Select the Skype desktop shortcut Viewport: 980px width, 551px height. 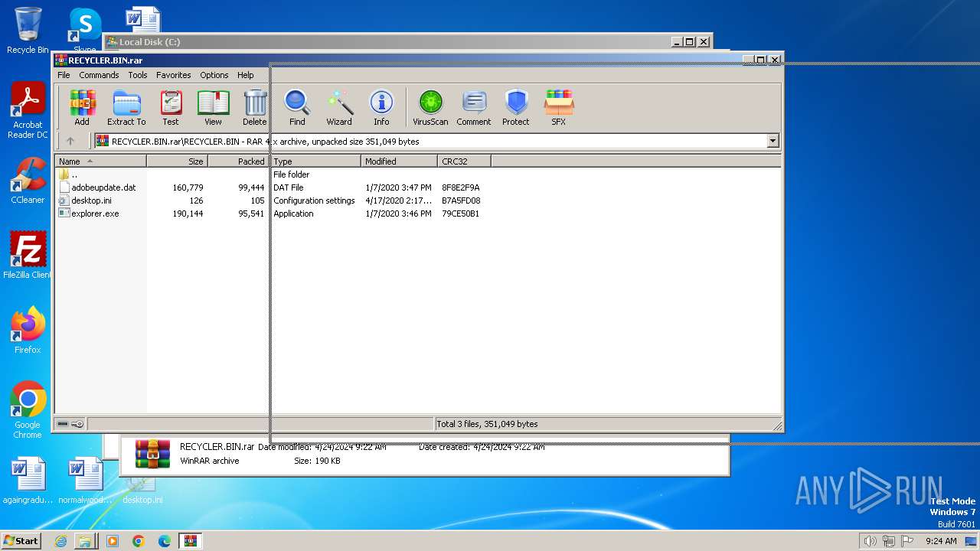pyautogui.click(x=84, y=29)
